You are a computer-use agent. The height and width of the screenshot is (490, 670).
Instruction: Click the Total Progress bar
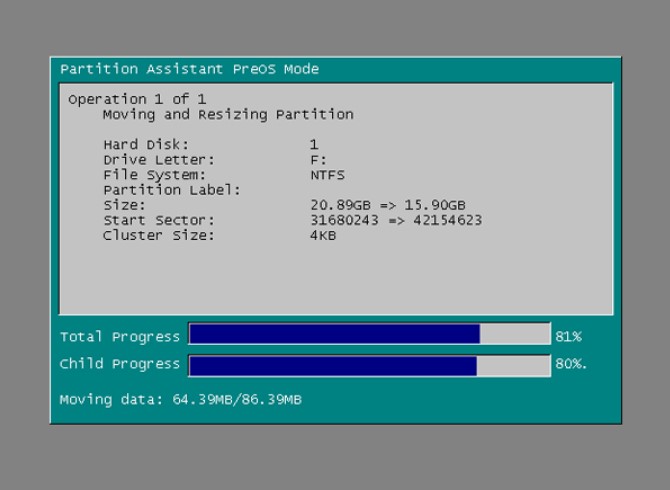[x=370, y=334]
